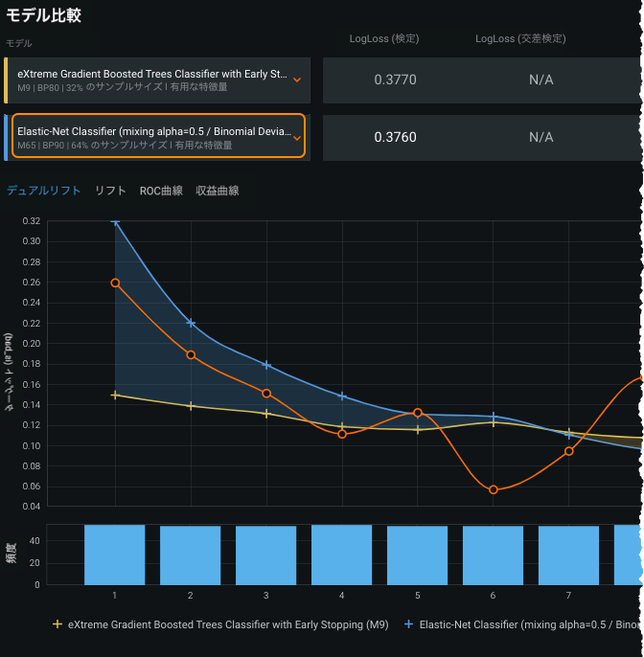Viewport: 644px width, 657px height.
Task: Click frequency bar for bin 3
Action: [265, 555]
